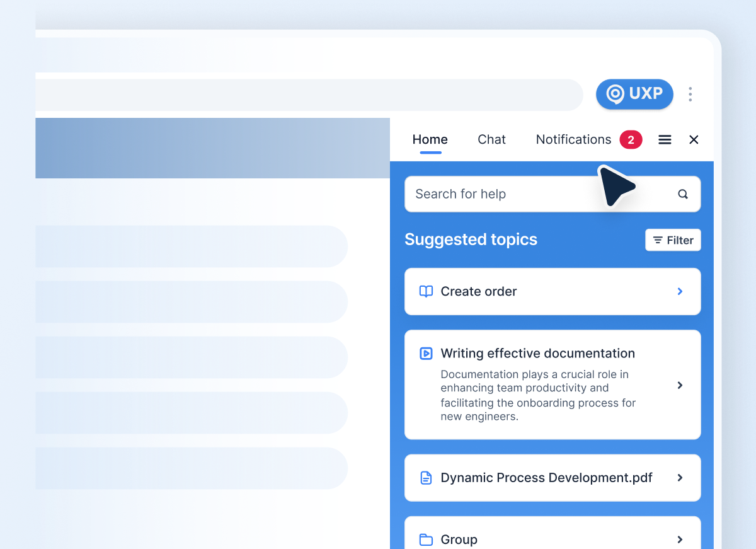Click the video icon for Writing effective documentation
The width and height of the screenshot is (756, 549).
425,354
